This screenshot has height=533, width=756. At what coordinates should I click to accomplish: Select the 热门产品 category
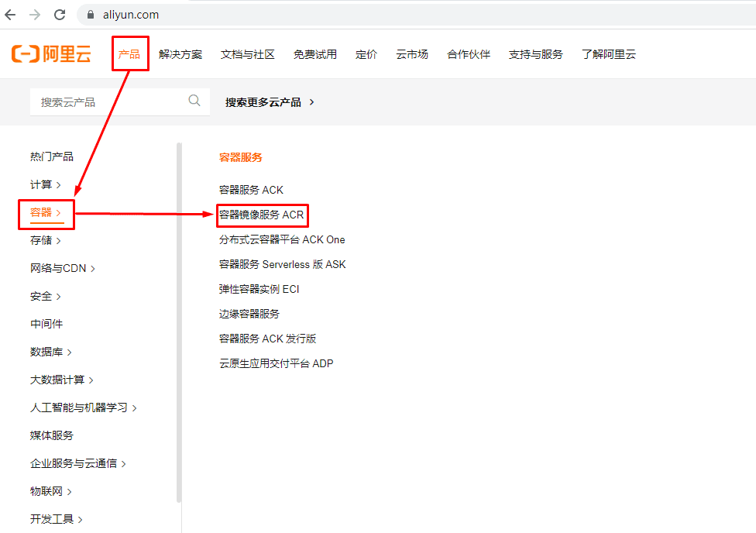pos(52,156)
